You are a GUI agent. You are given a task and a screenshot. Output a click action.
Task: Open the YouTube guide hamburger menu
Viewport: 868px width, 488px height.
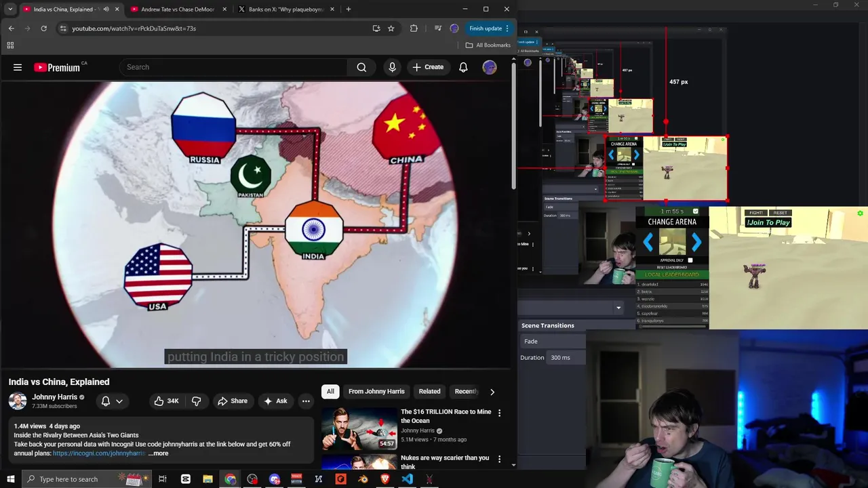pos(18,67)
